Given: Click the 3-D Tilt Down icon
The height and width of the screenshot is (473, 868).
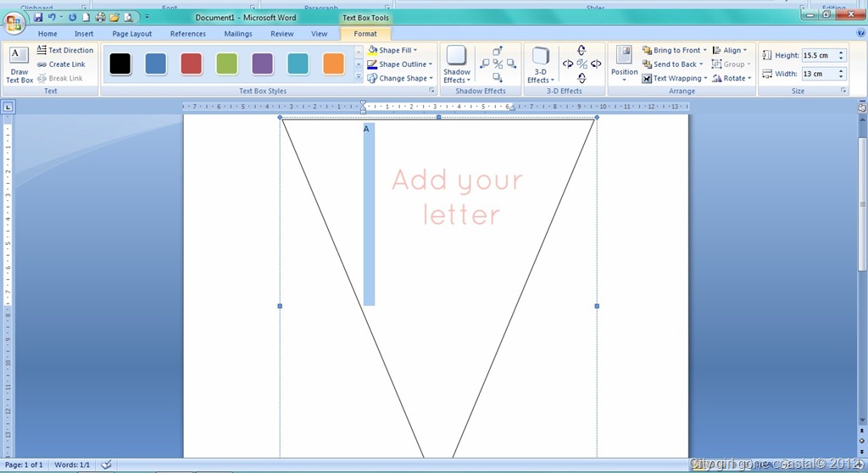Looking at the screenshot, I should tap(581, 78).
